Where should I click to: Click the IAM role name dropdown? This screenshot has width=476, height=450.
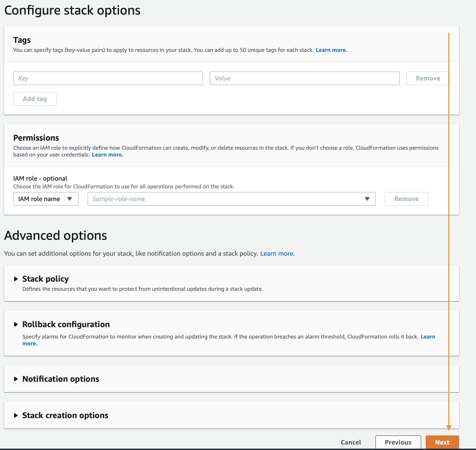(45, 199)
